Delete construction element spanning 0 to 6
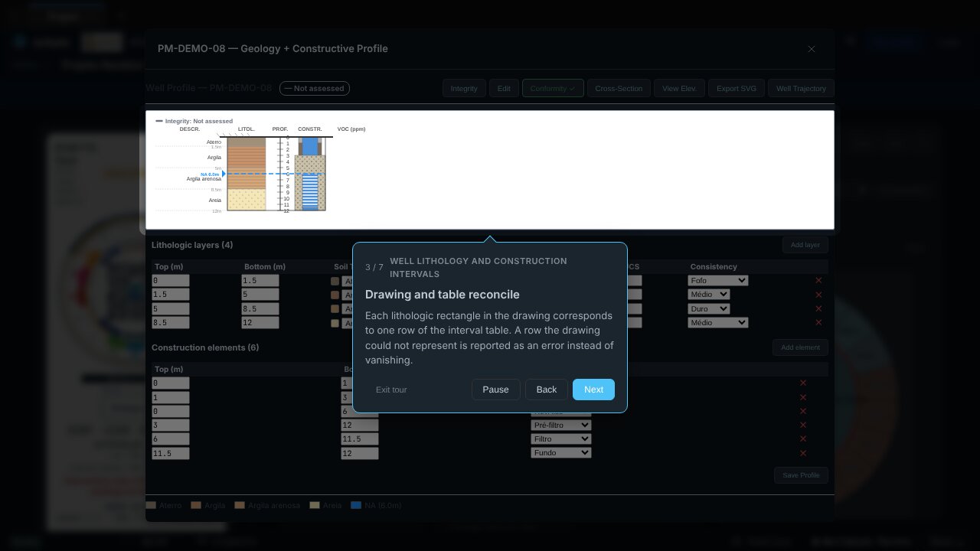Screen dimensions: 980x551 tap(803, 411)
